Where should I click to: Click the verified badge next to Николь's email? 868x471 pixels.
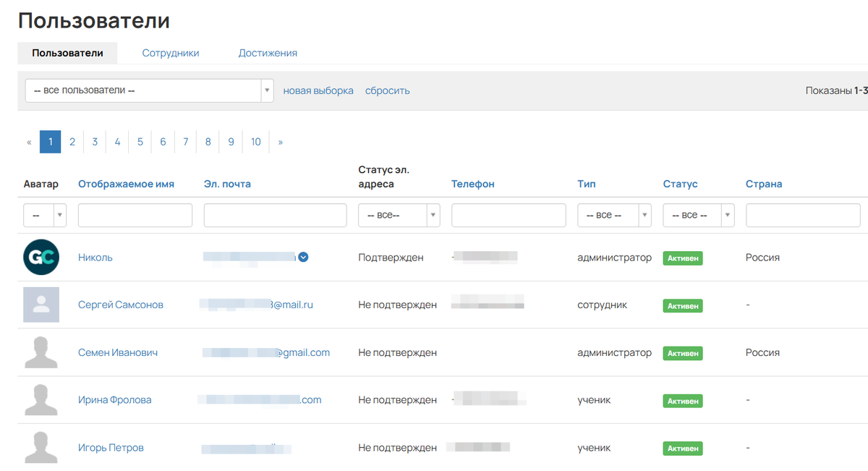tap(304, 257)
